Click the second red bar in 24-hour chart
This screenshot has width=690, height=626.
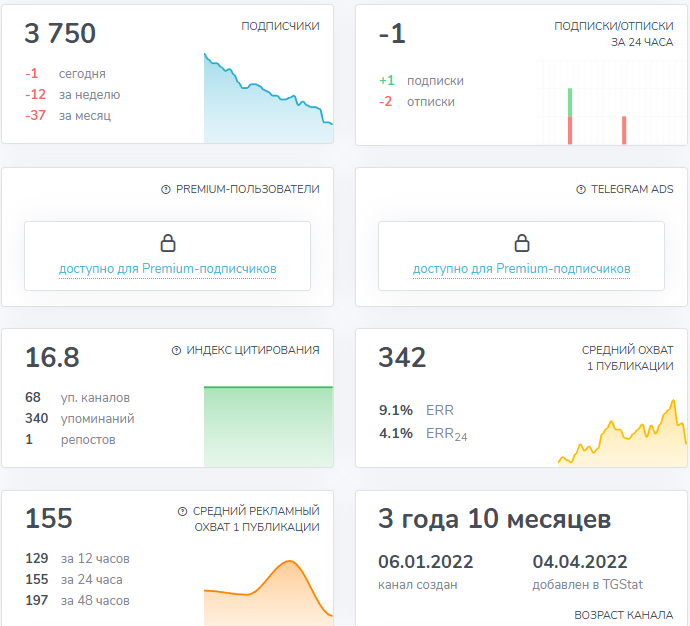624,130
